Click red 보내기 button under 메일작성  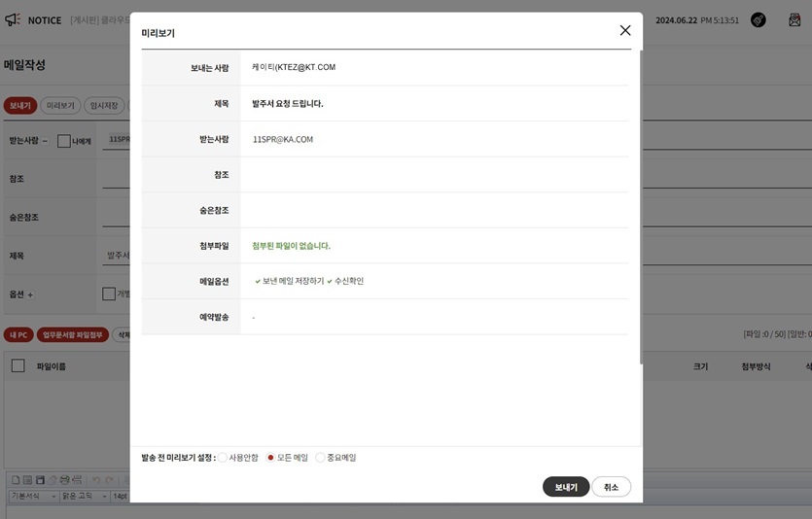[x=20, y=106]
